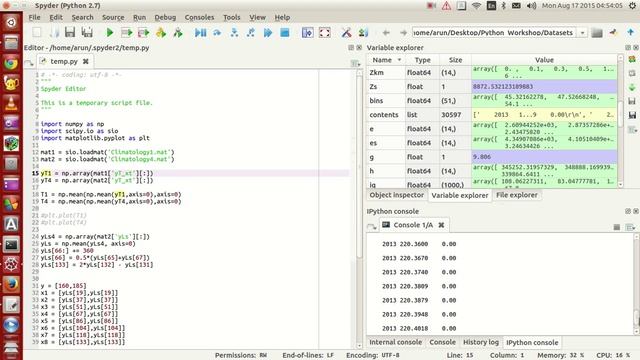Click the Re-run last script icon
Image resolution: width=640 pixels, height=360 pixels.
178,32
